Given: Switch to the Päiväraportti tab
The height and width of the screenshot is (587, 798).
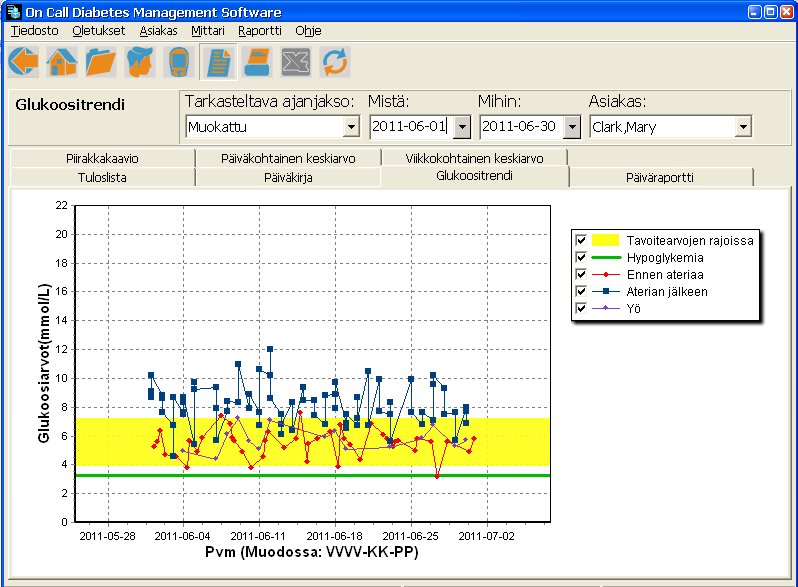Looking at the screenshot, I should tap(660, 177).
